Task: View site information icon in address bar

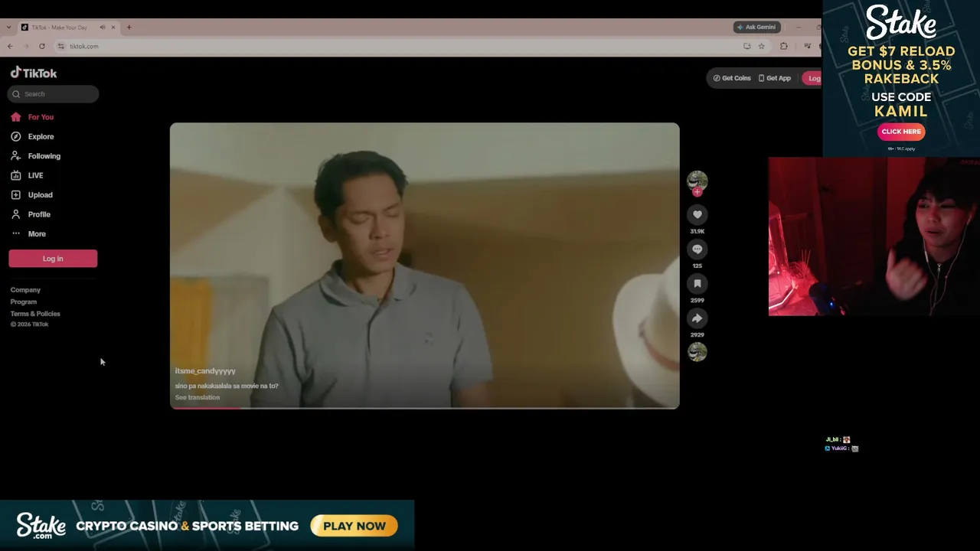Action: (x=61, y=46)
